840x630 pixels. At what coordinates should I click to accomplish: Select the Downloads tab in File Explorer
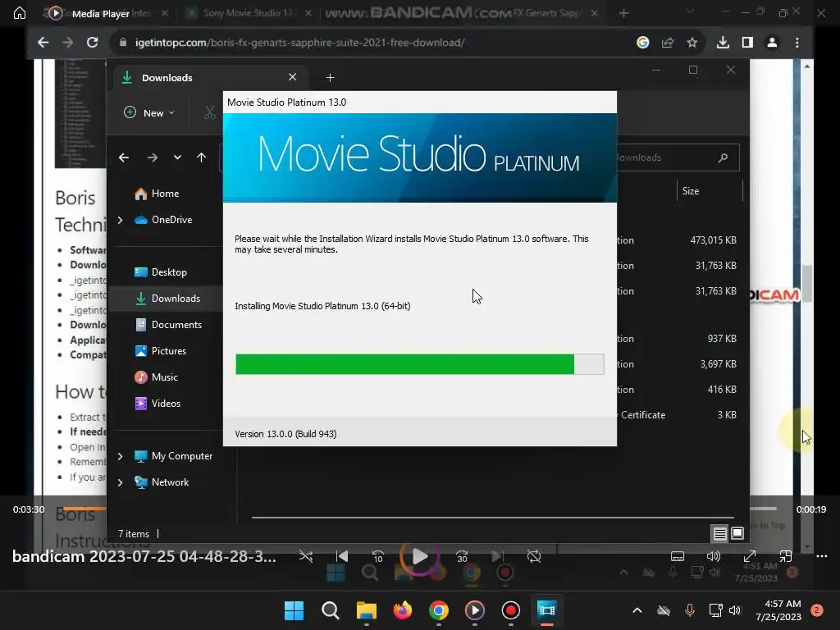coord(211,78)
